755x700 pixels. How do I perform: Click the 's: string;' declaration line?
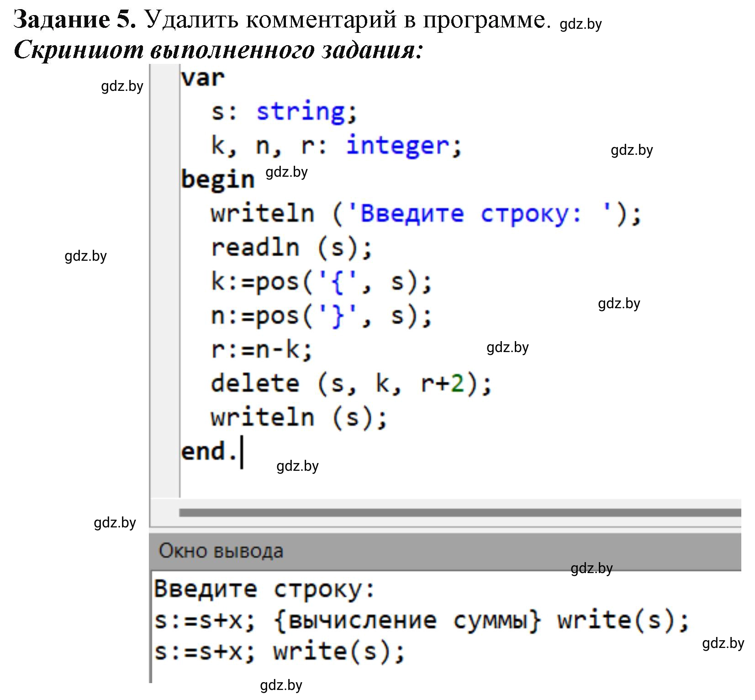284,111
